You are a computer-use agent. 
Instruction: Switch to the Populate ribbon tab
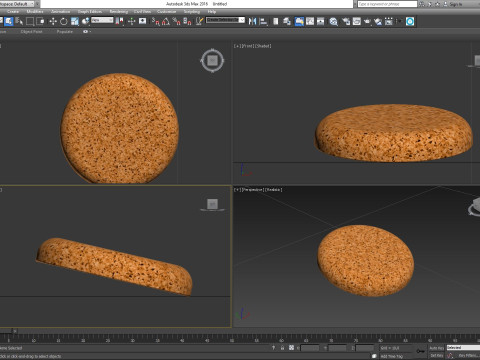click(x=65, y=32)
